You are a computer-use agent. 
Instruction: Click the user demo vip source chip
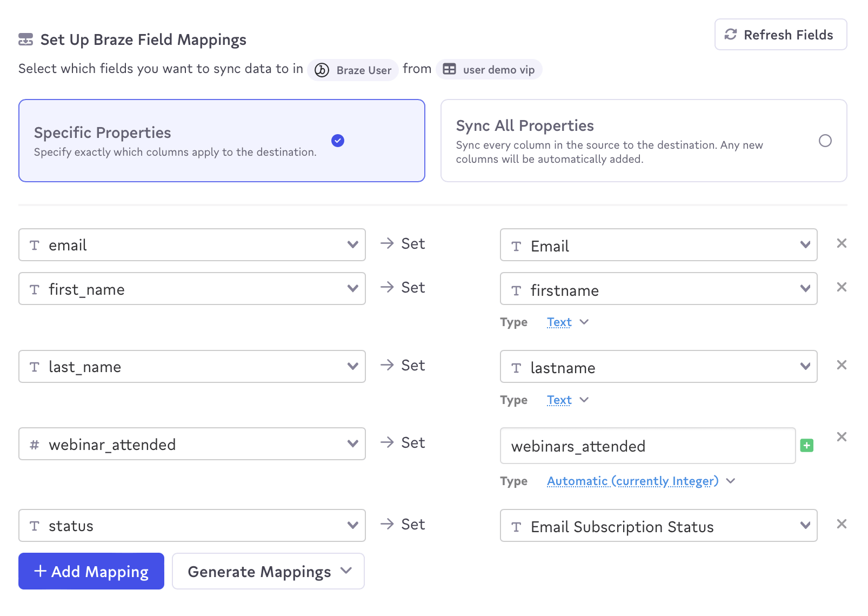tap(489, 70)
